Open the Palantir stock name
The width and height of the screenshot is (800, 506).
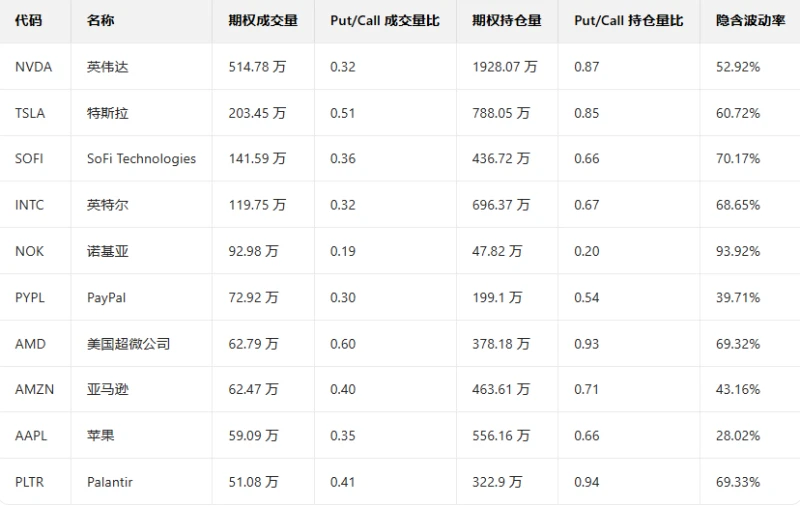point(109,482)
